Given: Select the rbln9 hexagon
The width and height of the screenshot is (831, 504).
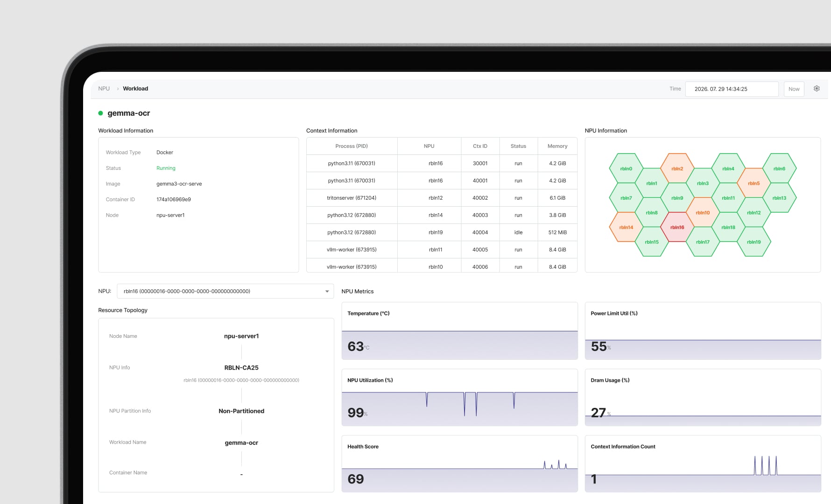Looking at the screenshot, I should 677,198.
